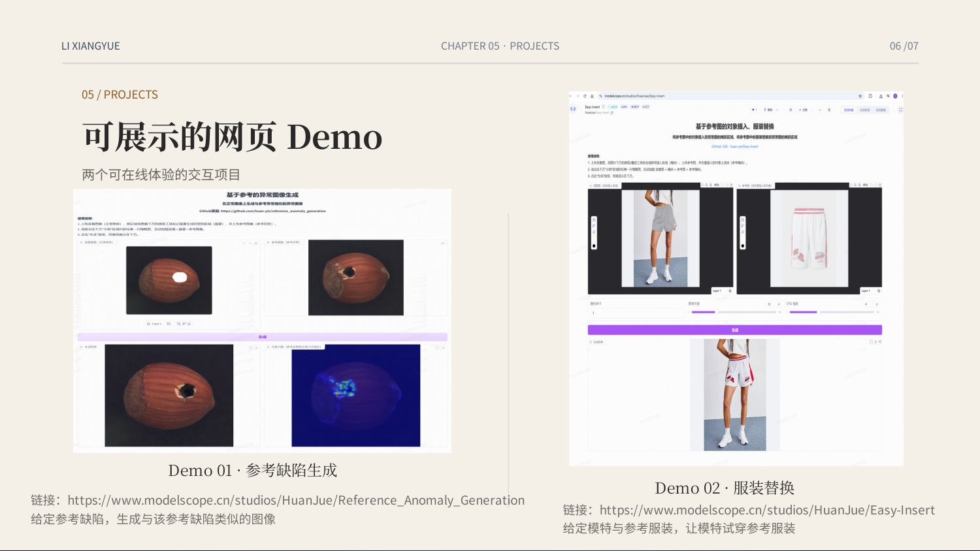Click the zoom percentage 49% on model canvas toolbar
The height and width of the screenshot is (551, 980).
pos(717,185)
